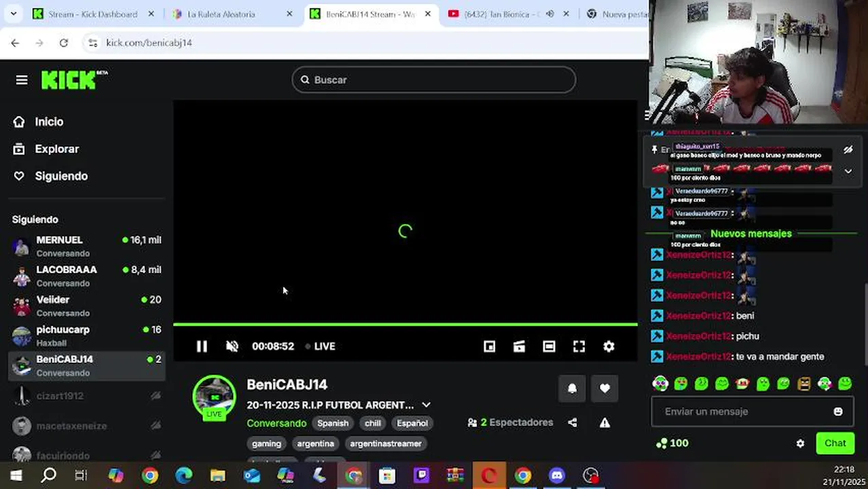Launch Discord from the taskbar
This screenshot has height=489, width=868.
[557, 475]
